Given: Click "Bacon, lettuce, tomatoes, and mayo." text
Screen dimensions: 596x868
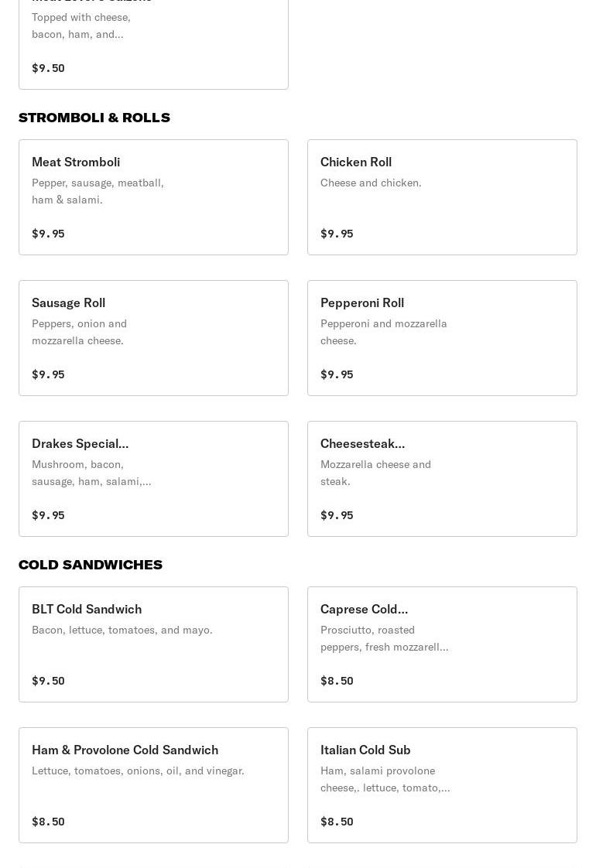Looking at the screenshot, I should point(122,630).
